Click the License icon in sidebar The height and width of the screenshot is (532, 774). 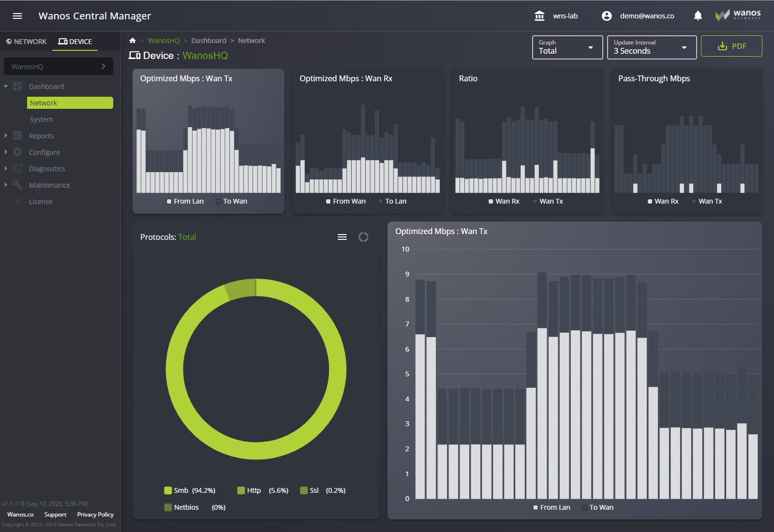tap(17, 201)
